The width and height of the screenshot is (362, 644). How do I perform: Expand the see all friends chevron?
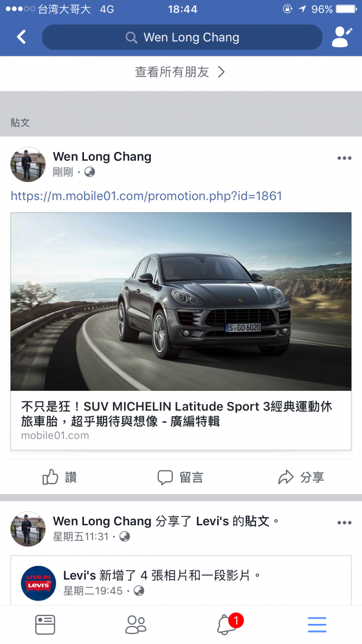point(221,72)
